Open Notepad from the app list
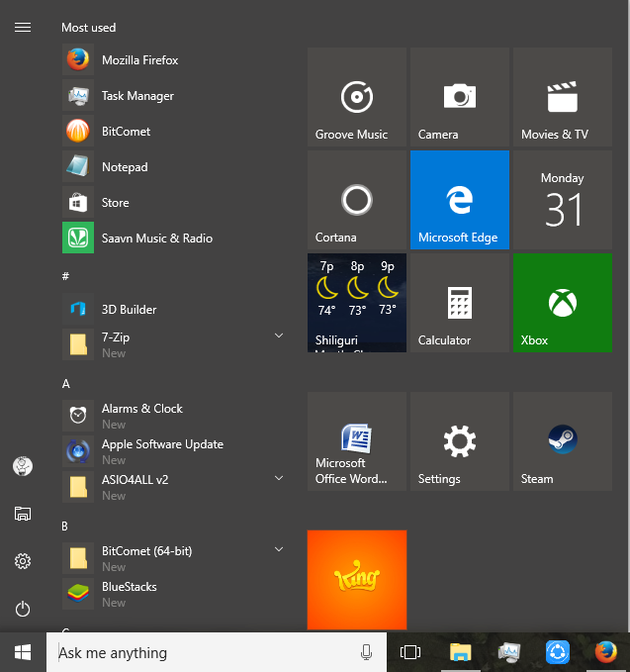This screenshot has height=672, width=630. coord(173,166)
